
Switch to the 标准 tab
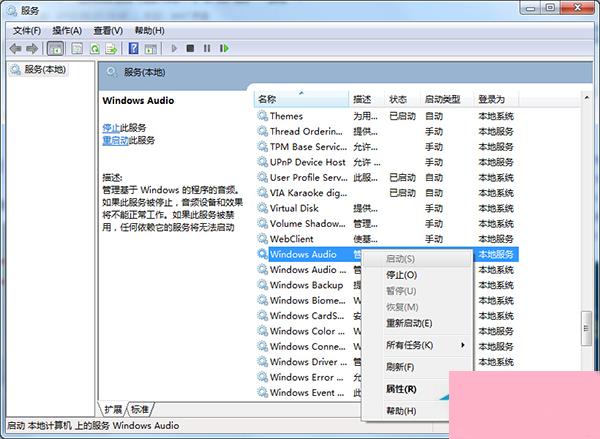click(140, 410)
